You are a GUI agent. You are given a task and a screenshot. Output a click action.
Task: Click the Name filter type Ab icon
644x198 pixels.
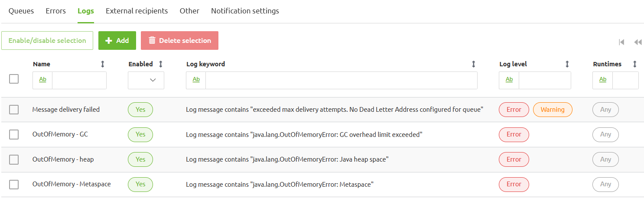pyautogui.click(x=42, y=80)
